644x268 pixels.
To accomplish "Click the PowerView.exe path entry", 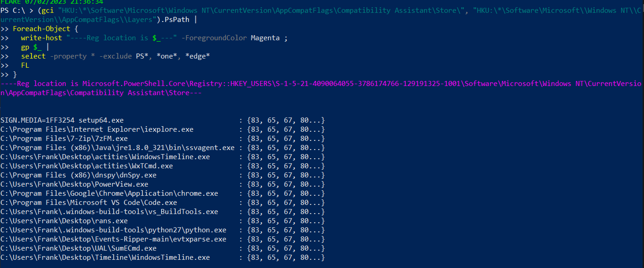I will point(74,184).
